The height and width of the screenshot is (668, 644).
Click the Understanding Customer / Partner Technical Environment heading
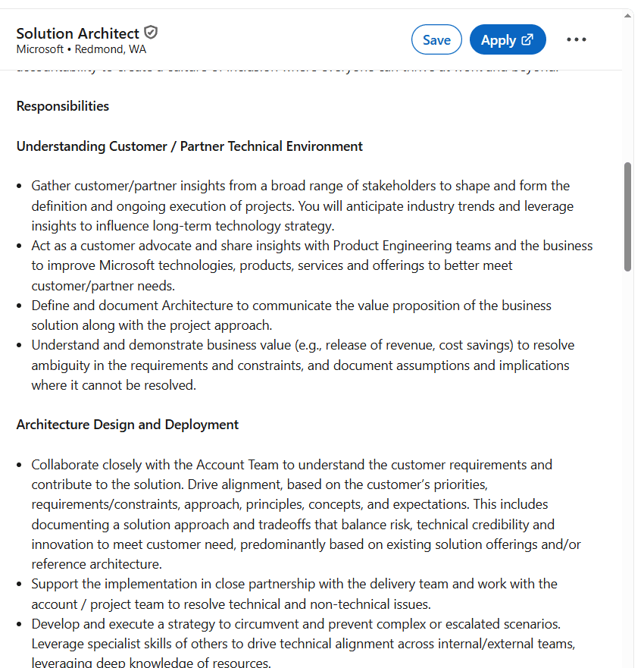pos(189,146)
